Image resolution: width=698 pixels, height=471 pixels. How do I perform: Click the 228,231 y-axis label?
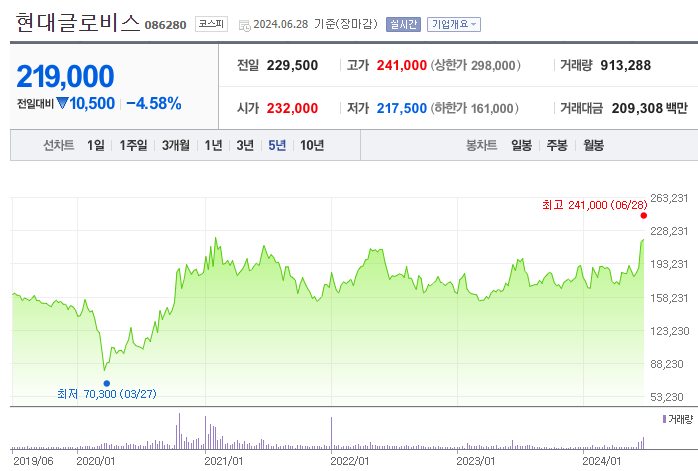coord(669,231)
